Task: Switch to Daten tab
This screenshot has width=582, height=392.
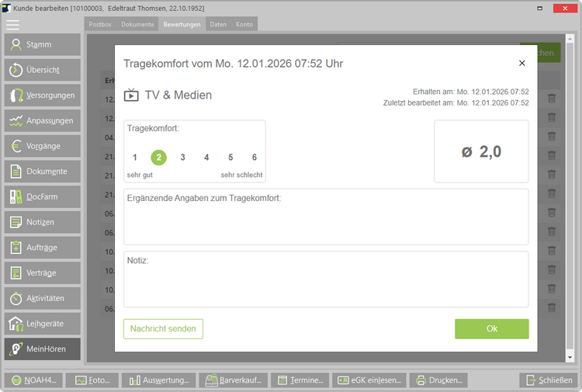Action: click(x=218, y=24)
